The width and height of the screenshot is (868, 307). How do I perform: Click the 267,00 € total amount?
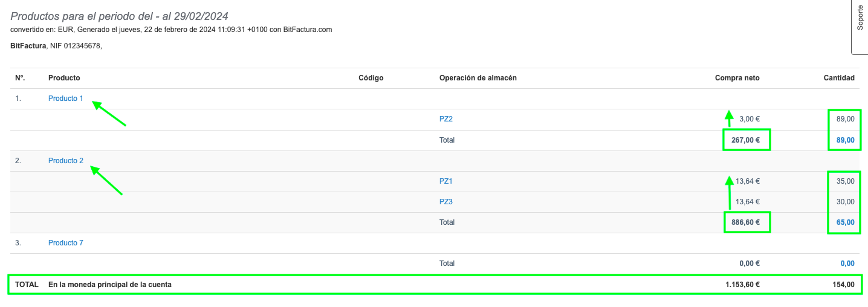pos(746,140)
